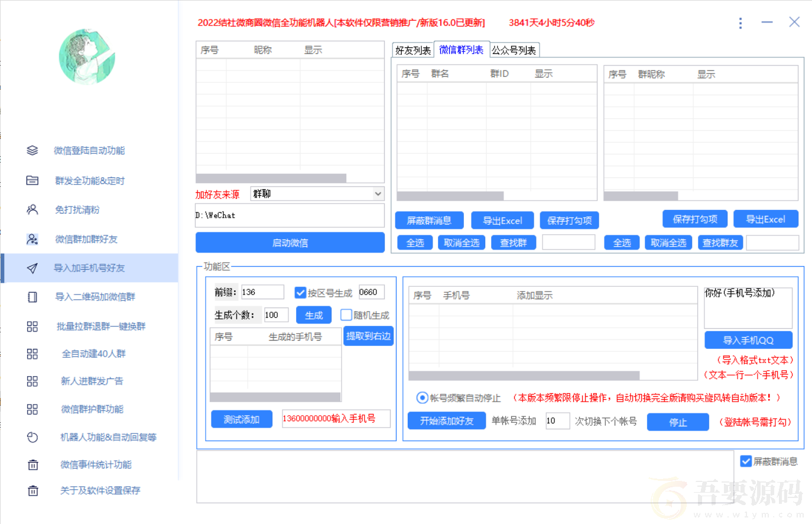Click the grid icon beside 新人进群发广告
This screenshot has width=812, height=524.
(33, 381)
